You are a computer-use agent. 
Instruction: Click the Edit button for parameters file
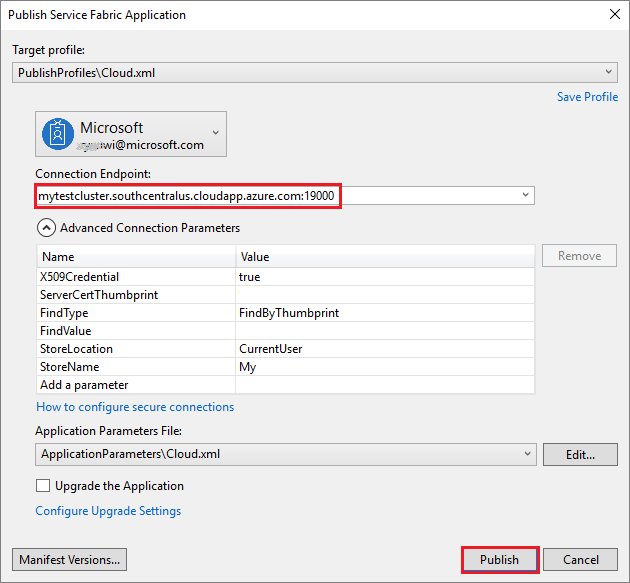(x=580, y=454)
